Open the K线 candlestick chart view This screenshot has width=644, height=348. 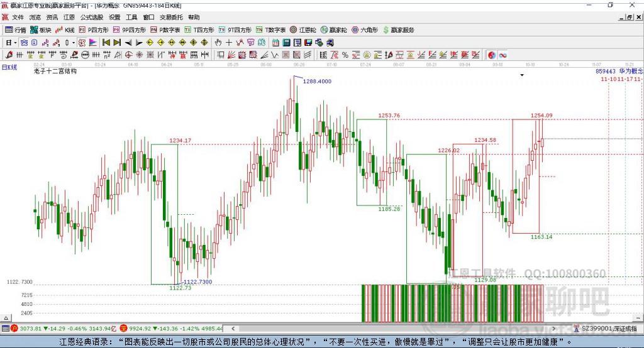tap(65, 30)
